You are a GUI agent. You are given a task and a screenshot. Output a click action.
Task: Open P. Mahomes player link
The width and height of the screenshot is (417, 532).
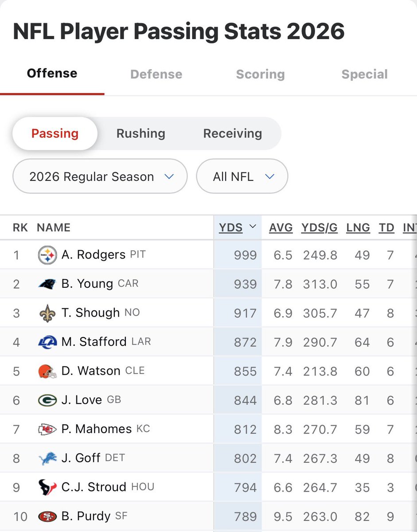click(x=97, y=429)
